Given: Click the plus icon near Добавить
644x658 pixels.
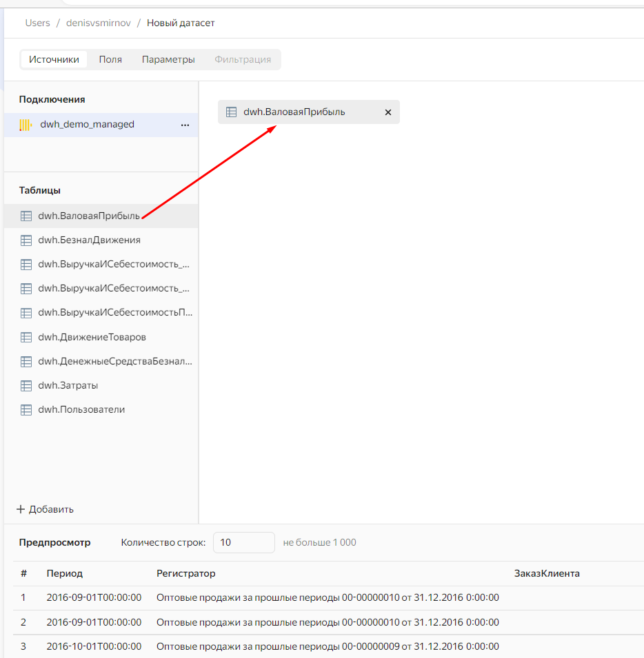Looking at the screenshot, I should (x=21, y=509).
